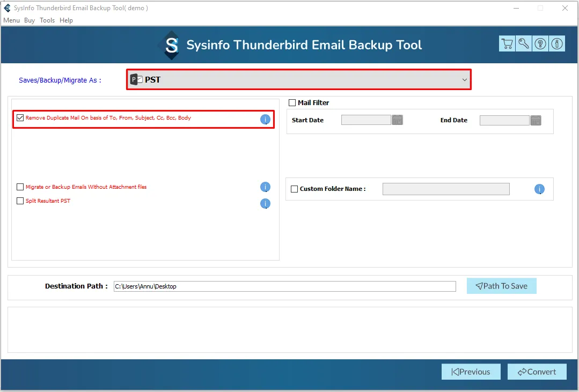Open the Tools menu
579x392 pixels.
click(x=47, y=20)
